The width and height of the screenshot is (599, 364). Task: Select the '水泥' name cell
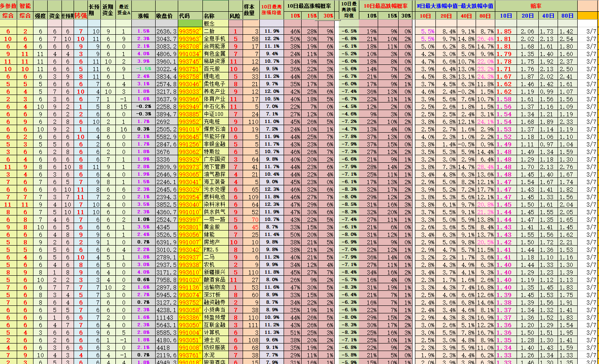(215, 355)
